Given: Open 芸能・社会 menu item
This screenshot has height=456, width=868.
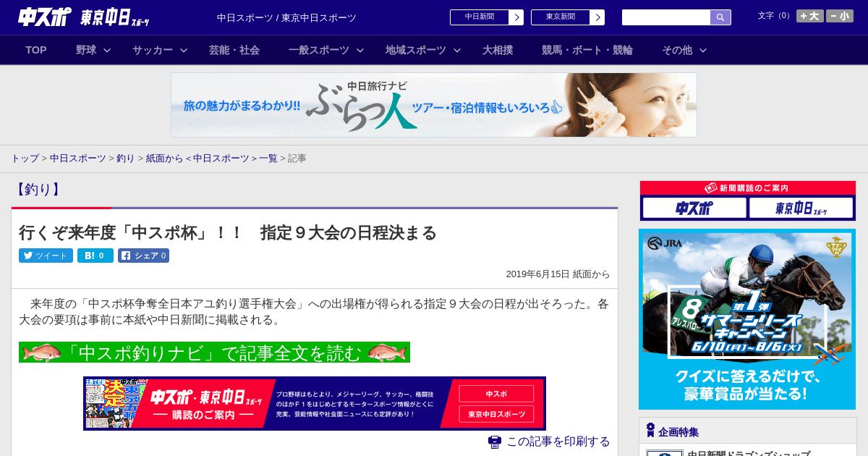Looking at the screenshot, I should (x=234, y=50).
